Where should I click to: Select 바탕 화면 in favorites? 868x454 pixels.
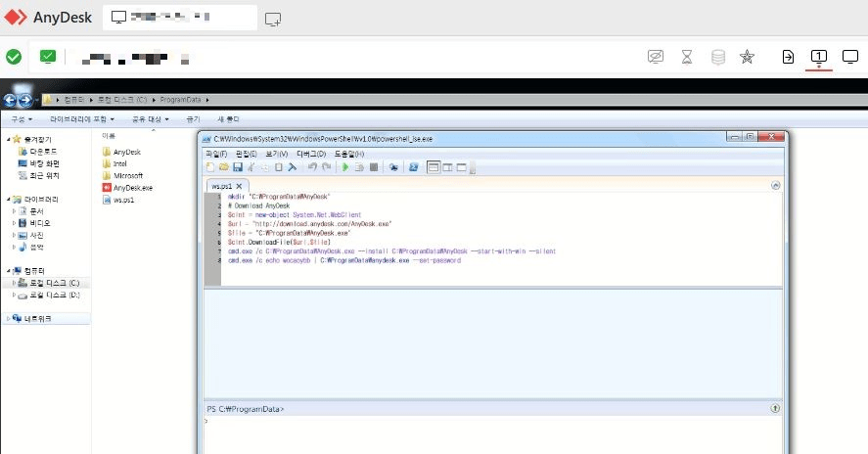(39, 163)
